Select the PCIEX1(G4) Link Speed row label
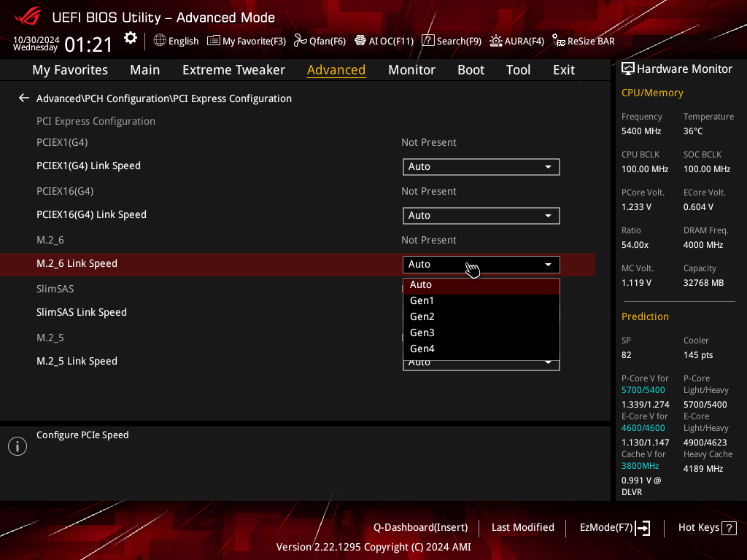Screen dimensions: 747x560 tap(88, 166)
